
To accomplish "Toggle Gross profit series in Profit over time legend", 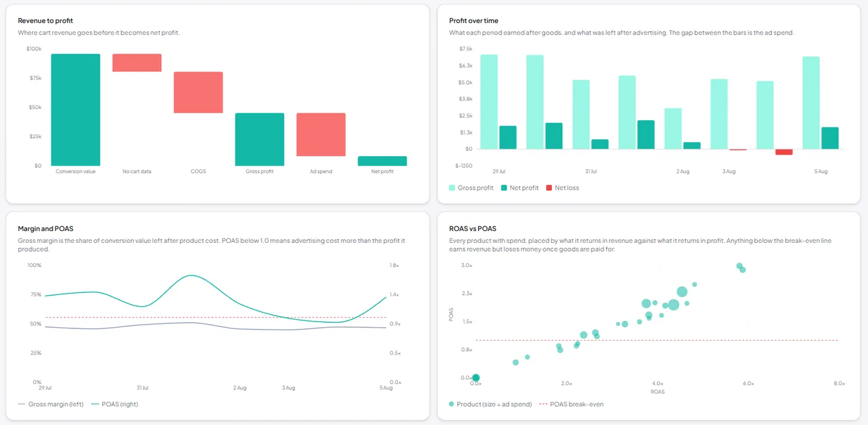I will [471, 188].
